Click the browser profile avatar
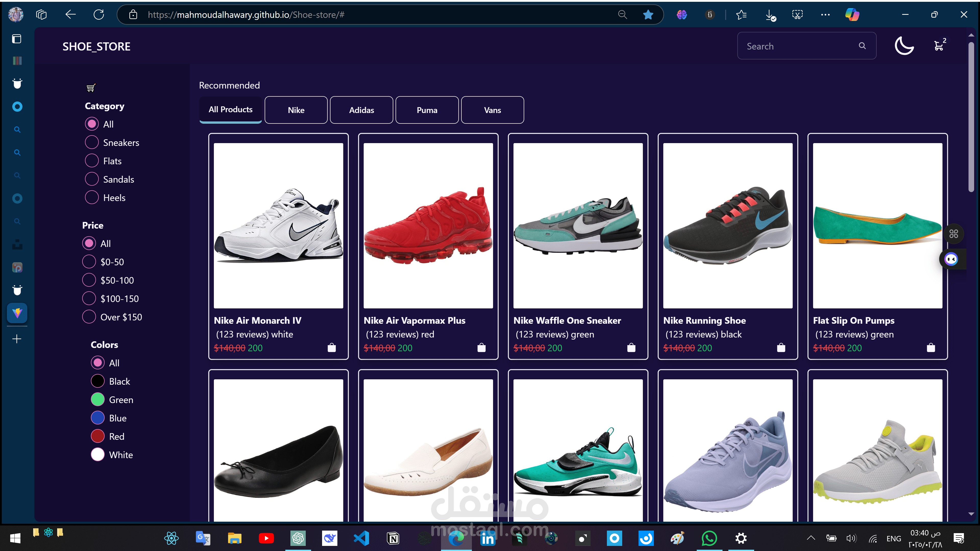 tap(16, 15)
